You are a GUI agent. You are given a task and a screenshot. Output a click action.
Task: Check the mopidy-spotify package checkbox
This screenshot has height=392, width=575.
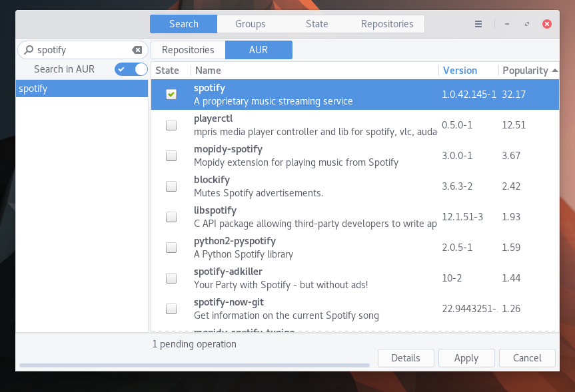coord(171,156)
